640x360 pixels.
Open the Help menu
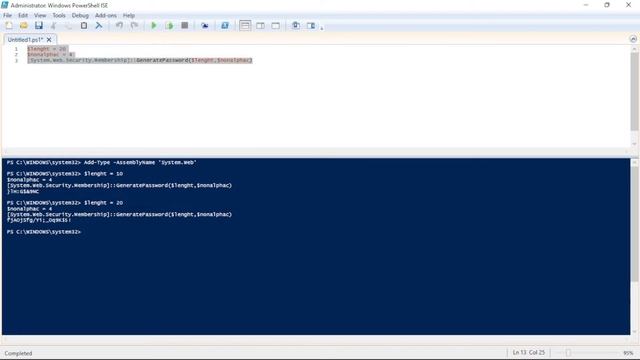pos(129,16)
